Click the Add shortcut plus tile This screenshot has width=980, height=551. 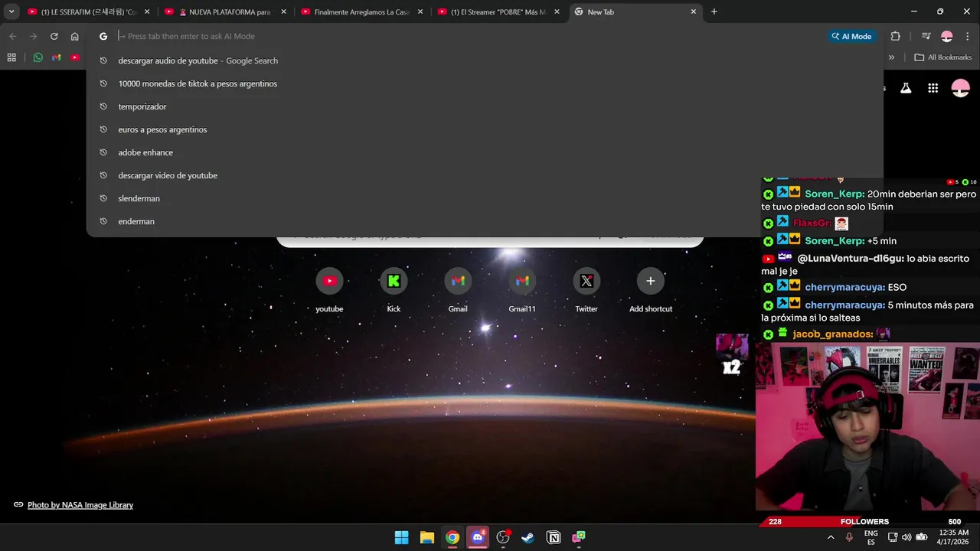tap(651, 290)
